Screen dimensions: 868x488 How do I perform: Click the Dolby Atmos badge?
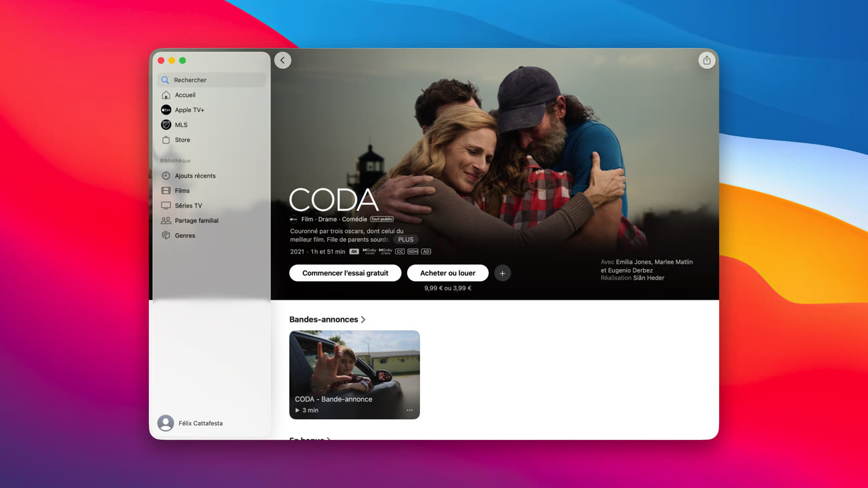(385, 252)
